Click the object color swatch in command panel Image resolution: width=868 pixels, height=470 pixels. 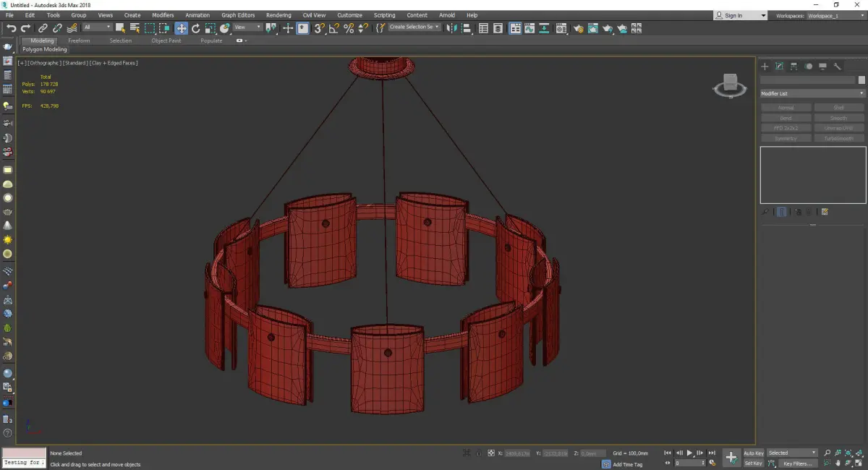(861, 80)
